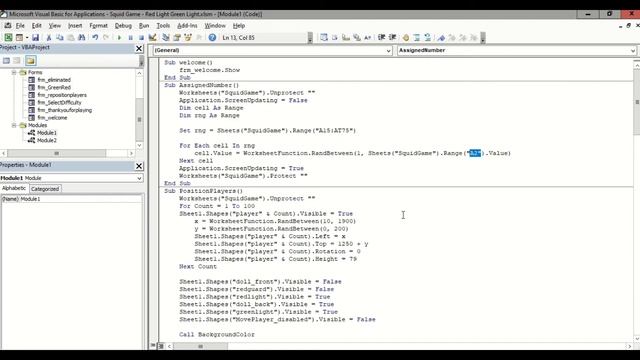Click the View Microsoft Excel icon
Screen dimensions: 640x360
pyautogui.click(x=8, y=38)
